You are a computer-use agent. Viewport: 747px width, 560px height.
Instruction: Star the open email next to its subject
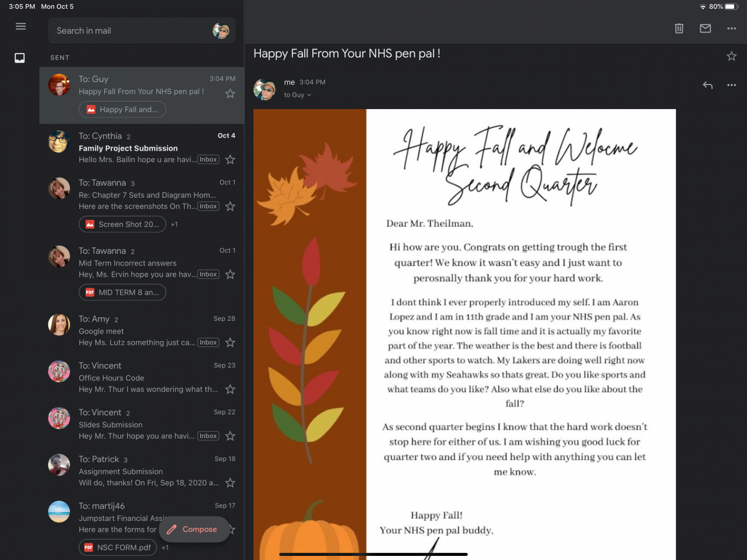pyautogui.click(x=731, y=56)
